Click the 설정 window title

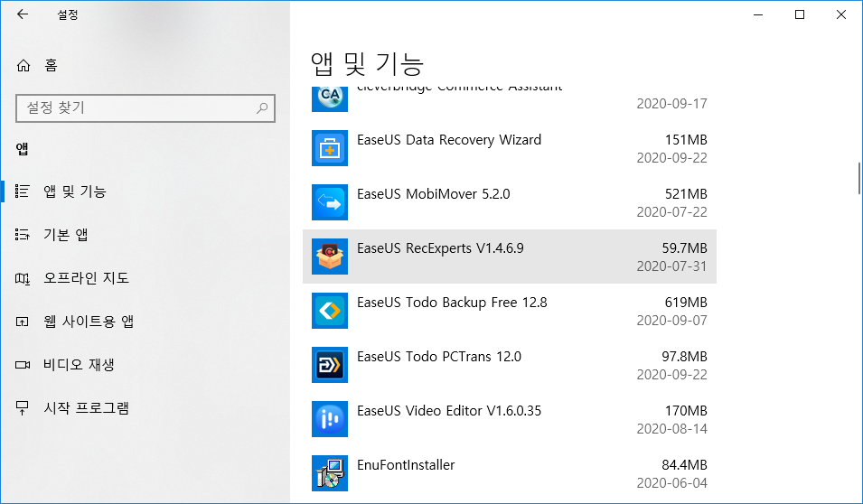68,14
